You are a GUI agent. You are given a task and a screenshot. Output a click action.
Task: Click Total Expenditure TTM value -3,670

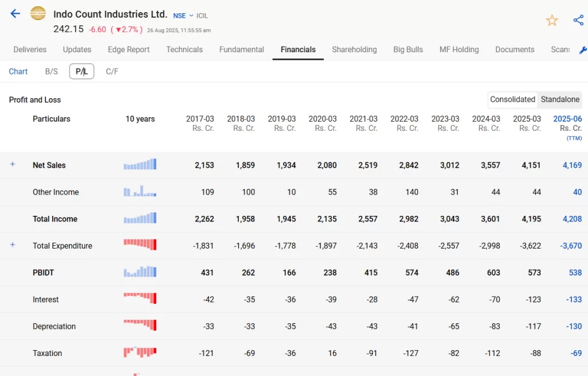click(571, 246)
